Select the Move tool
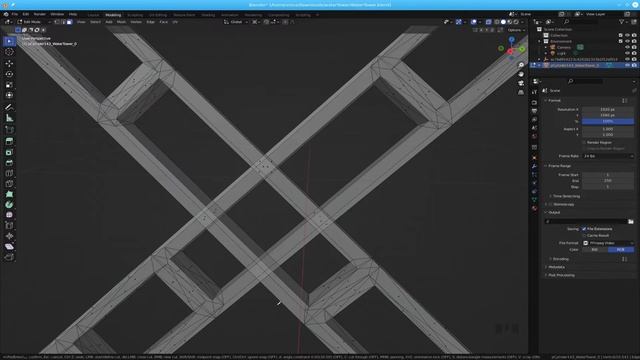 pos(9,63)
